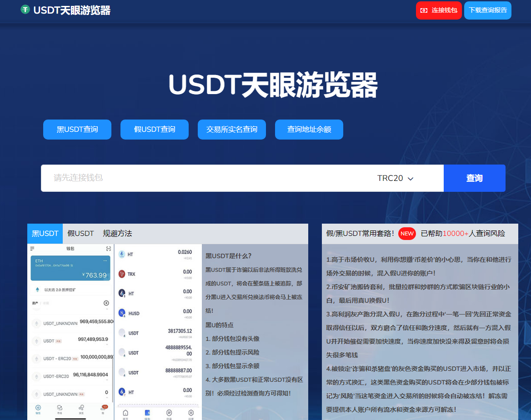Tap the 首页 home icon in right phone nav
This screenshot has width=531, height=420.
pyautogui.click(x=126, y=412)
